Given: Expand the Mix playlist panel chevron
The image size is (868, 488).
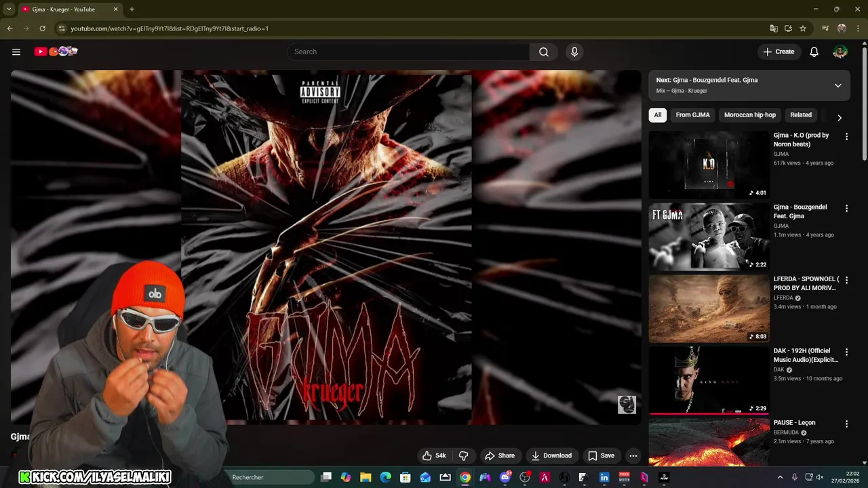Looking at the screenshot, I should [x=838, y=85].
